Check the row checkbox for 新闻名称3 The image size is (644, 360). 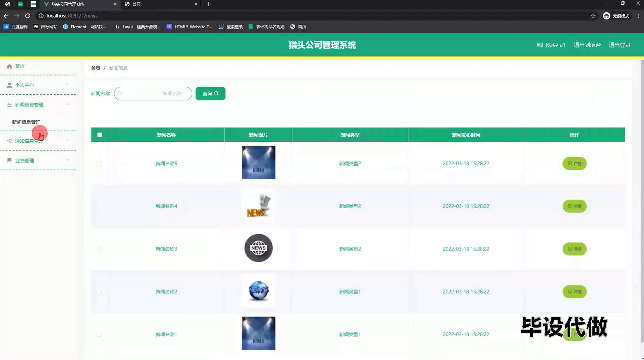[99, 249]
